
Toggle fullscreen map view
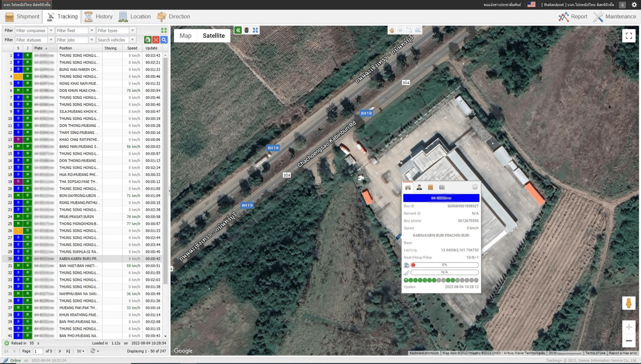[x=629, y=35]
